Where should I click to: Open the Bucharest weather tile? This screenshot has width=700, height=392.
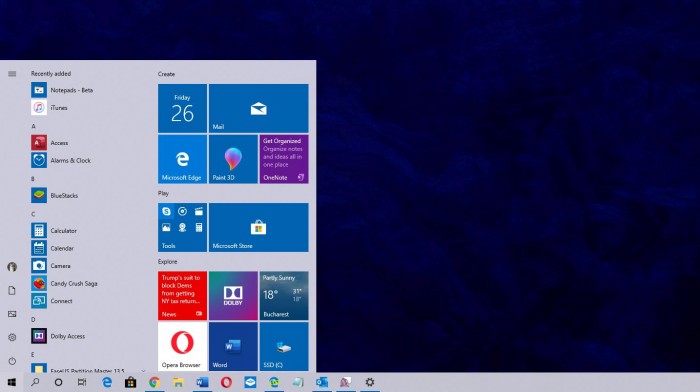(x=284, y=296)
